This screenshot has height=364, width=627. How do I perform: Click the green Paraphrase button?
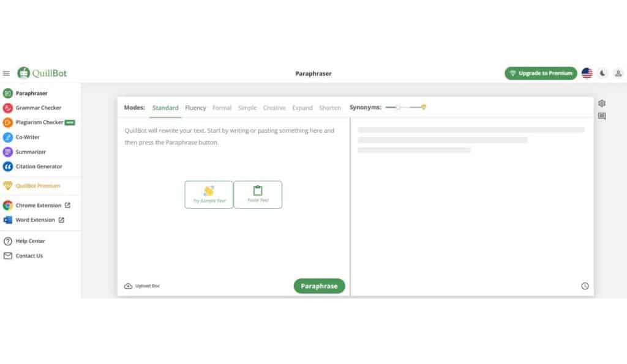tap(319, 286)
